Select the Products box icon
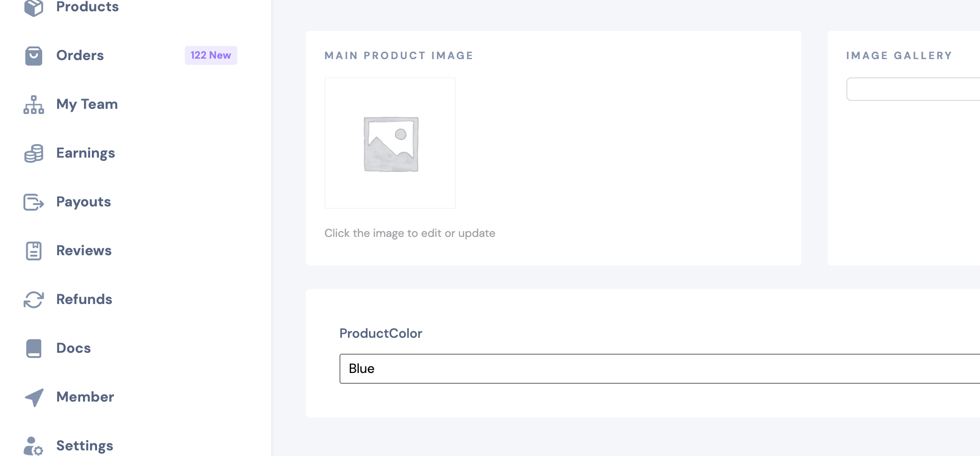 (33, 5)
